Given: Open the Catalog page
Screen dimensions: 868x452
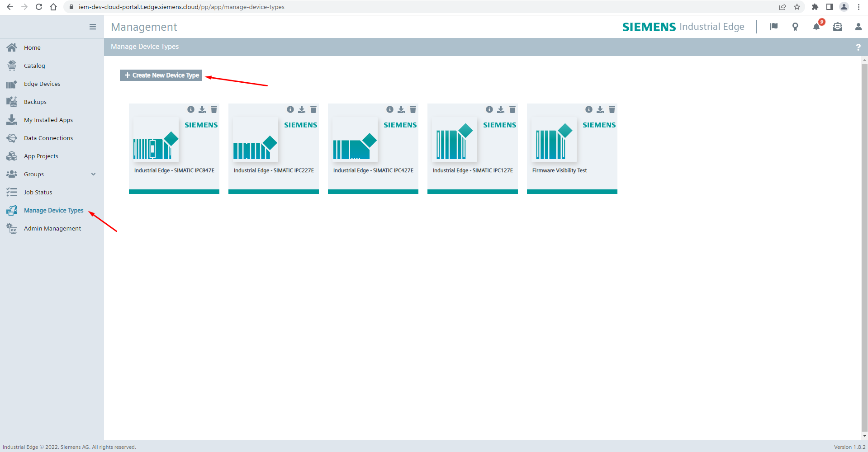Looking at the screenshot, I should tap(34, 66).
